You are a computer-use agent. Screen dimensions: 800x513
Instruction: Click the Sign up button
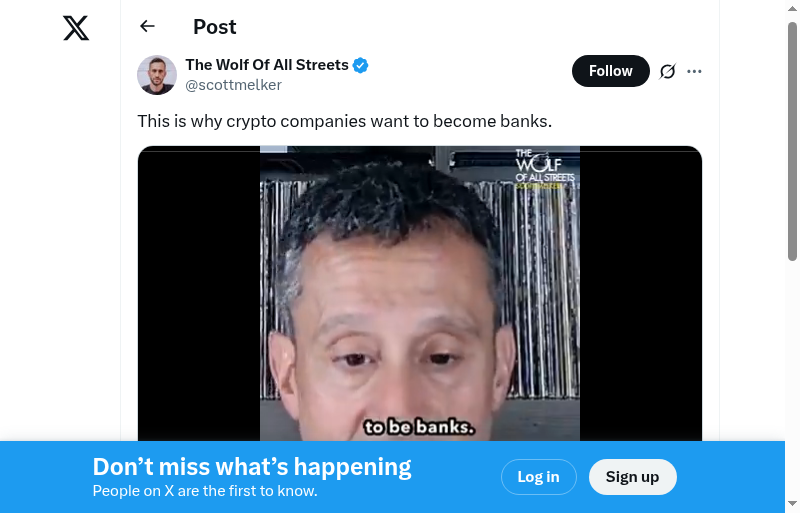(x=633, y=477)
